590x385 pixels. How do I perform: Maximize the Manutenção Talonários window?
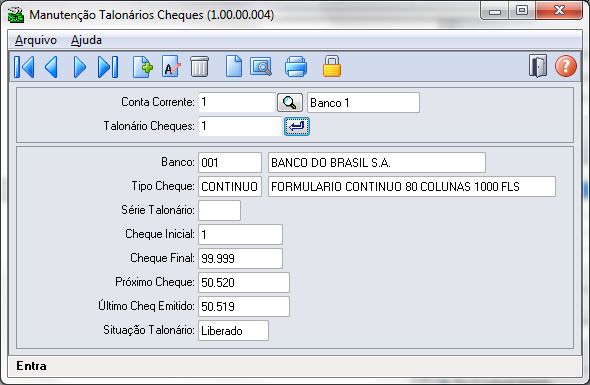click(x=522, y=11)
